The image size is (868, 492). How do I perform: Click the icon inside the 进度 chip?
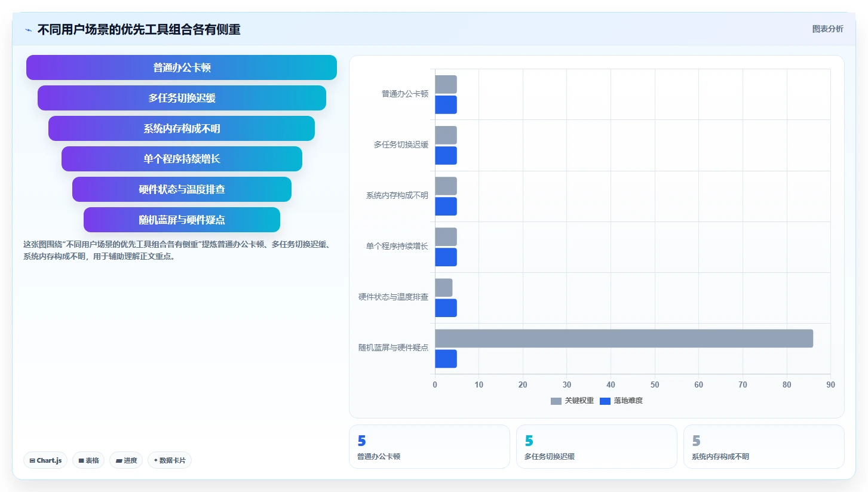point(119,460)
